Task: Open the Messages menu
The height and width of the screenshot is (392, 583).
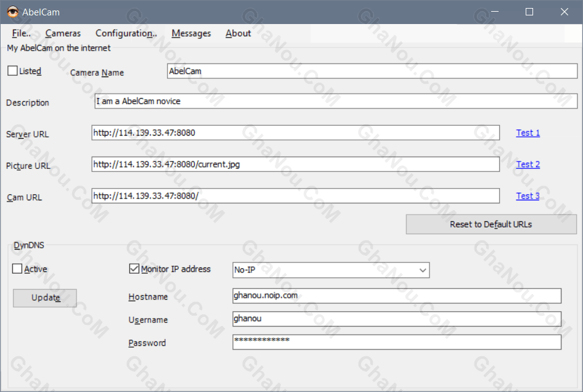Action: pyautogui.click(x=191, y=33)
